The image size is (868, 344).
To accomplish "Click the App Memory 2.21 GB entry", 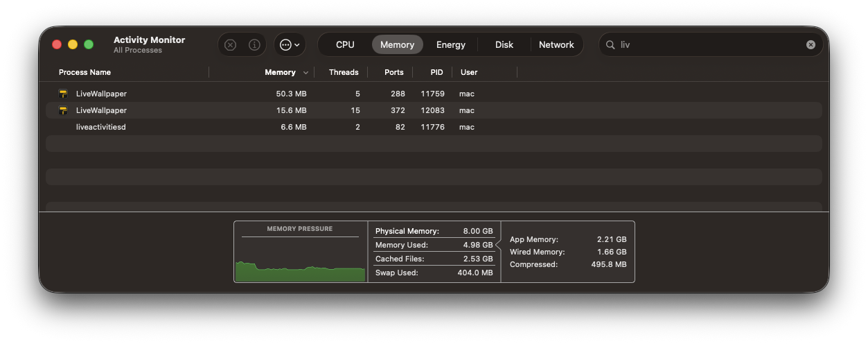I will click(x=568, y=239).
